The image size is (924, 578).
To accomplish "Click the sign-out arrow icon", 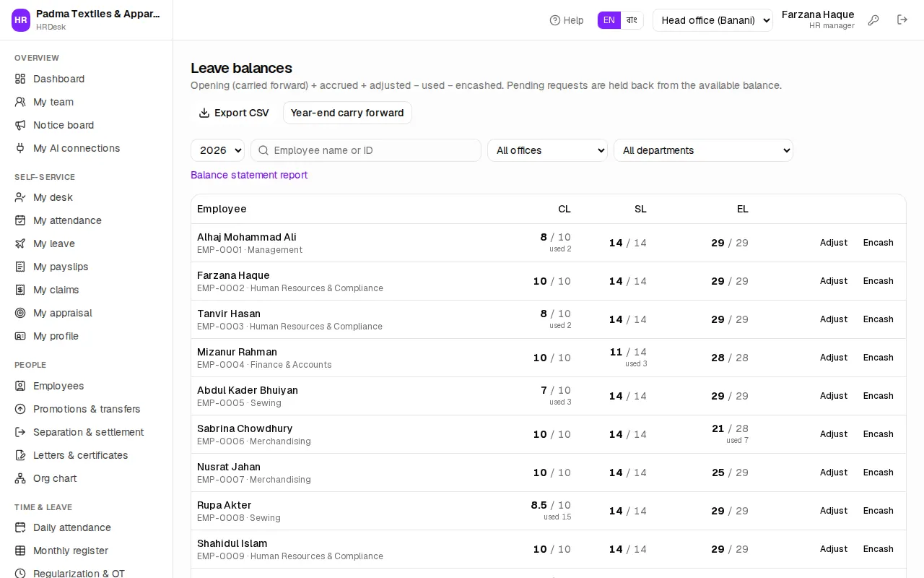I will (902, 20).
